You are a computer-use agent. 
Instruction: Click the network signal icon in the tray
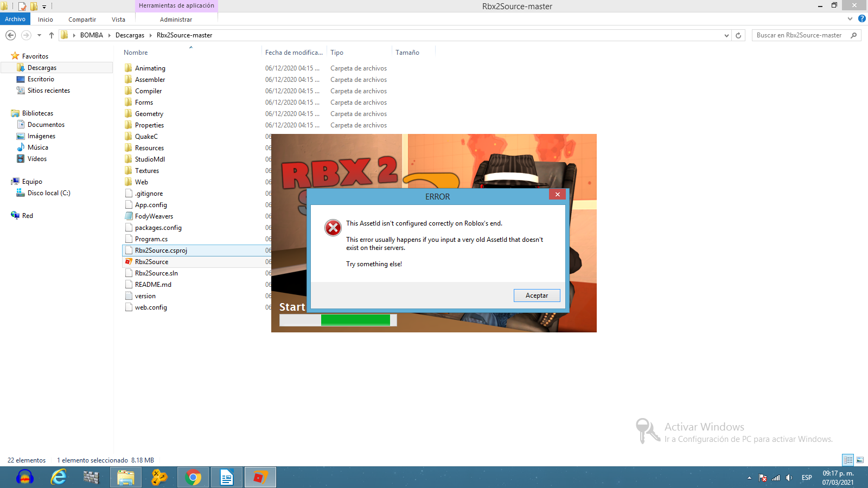(x=777, y=478)
